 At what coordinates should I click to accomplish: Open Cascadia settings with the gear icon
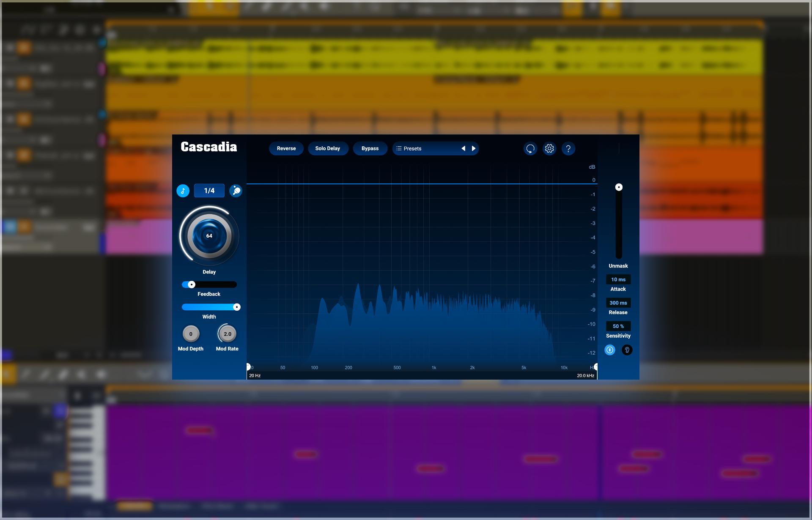(x=549, y=148)
